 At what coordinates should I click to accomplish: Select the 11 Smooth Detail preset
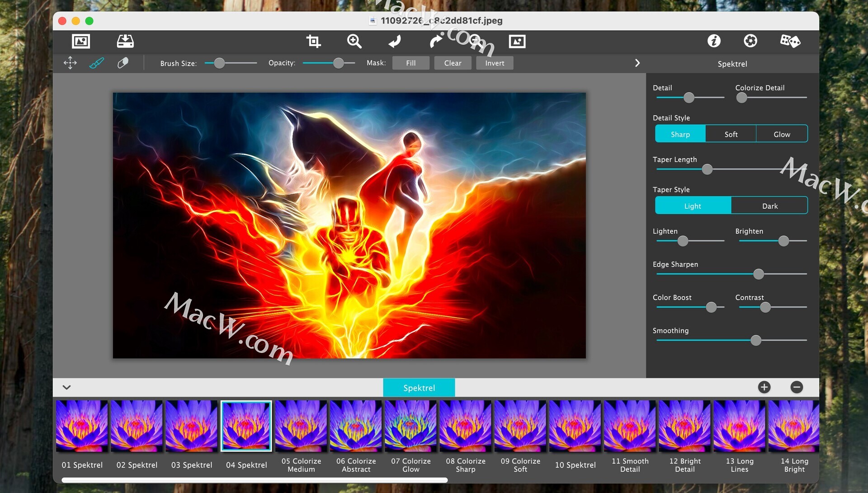[630, 426]
